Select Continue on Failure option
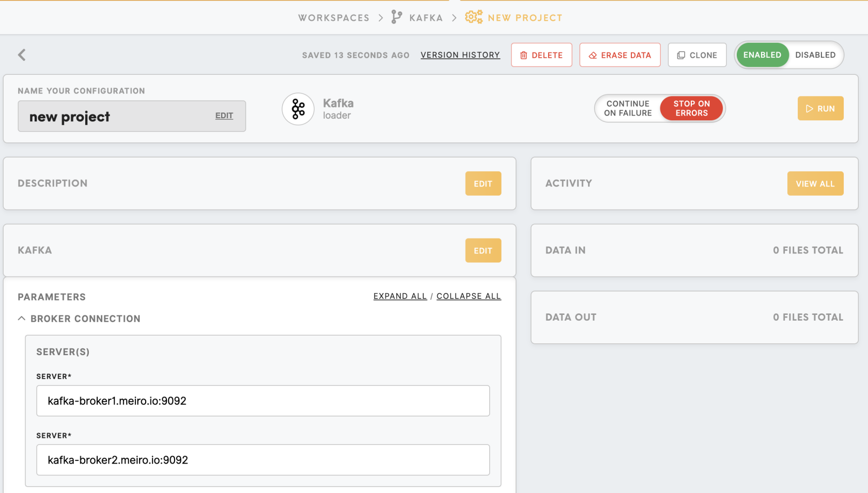Viewport: 868px width, 493px height. 628,108
